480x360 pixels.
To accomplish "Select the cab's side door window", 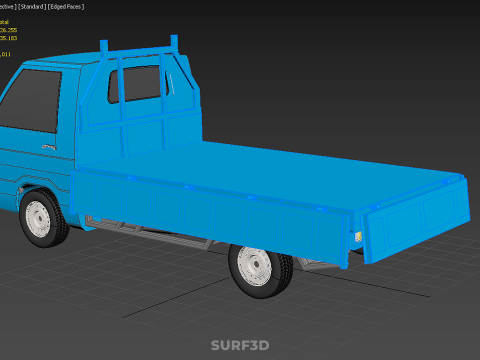I will point(32,100).
